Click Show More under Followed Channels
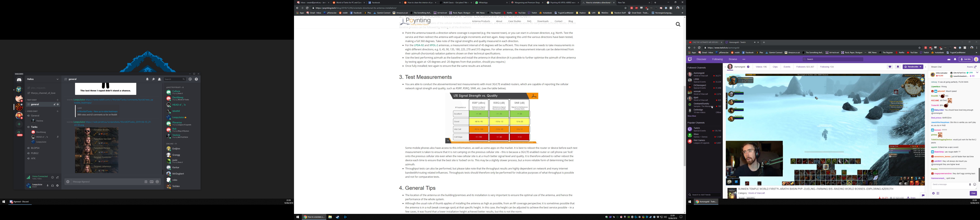980x220 pixels. click(x=692, y=116)
